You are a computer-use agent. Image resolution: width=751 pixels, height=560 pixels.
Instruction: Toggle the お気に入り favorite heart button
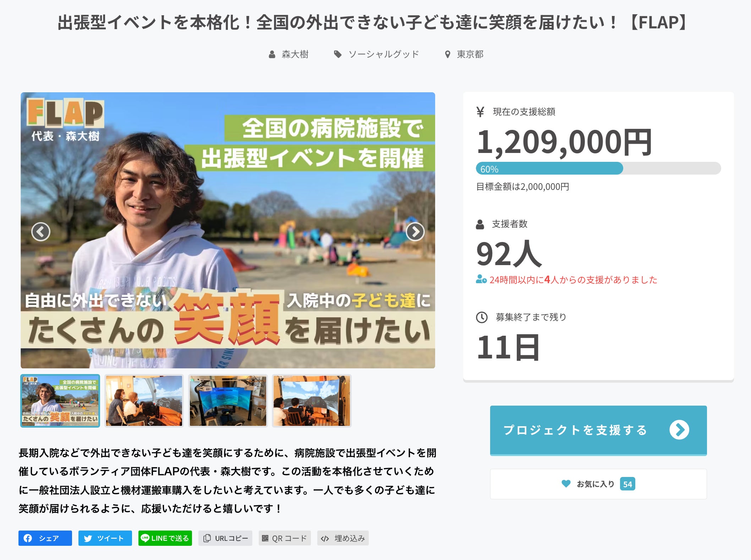pyautogui.click(x=598, y=484)
